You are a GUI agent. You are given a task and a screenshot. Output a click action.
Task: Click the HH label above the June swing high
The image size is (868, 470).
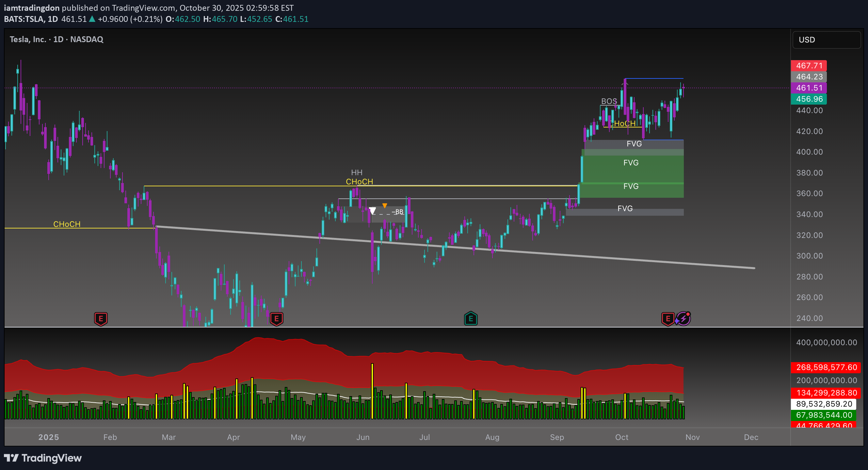click(357, 172)
